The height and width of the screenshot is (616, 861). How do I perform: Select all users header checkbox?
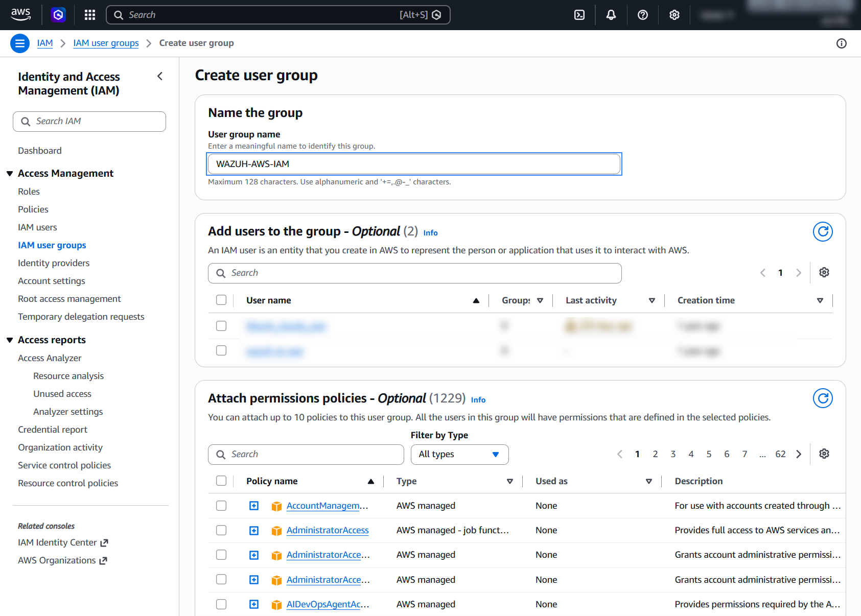221,300
